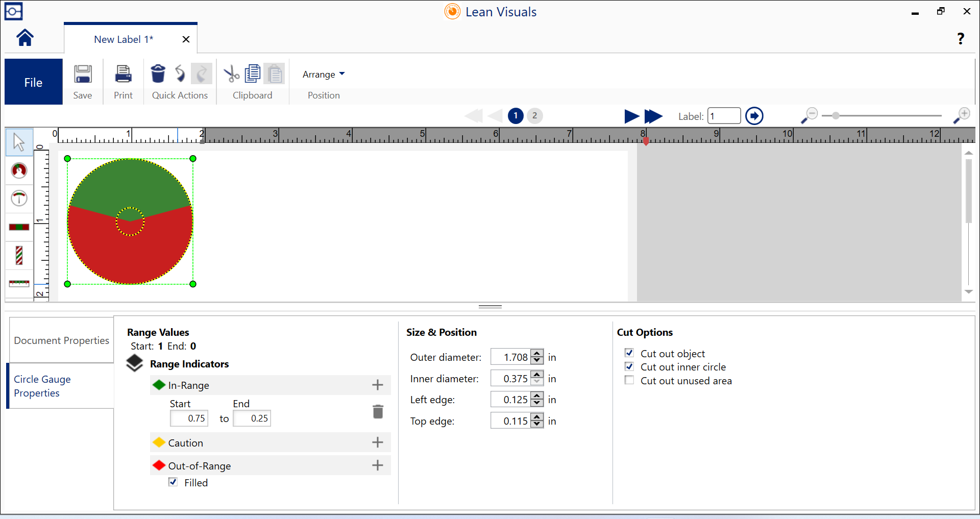Switch to Document Properties tab

(61, 340)
